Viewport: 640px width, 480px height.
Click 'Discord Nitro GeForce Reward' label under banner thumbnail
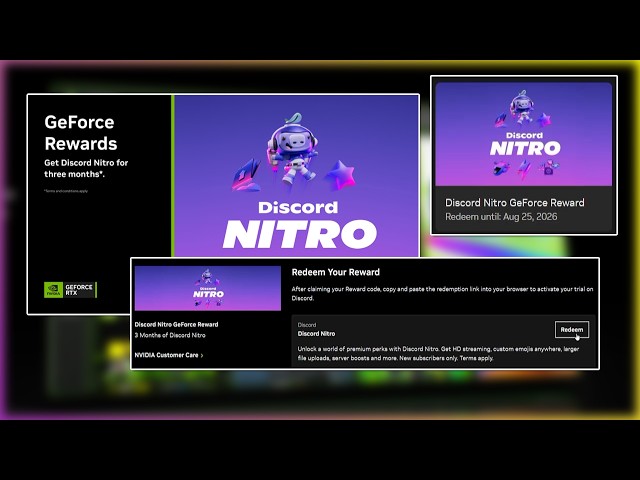point(176,324)
